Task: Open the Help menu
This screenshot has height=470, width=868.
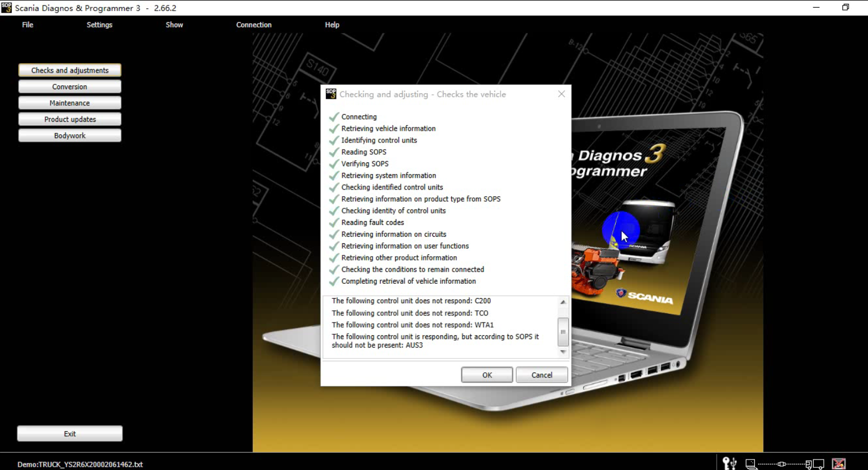Action: tap(332, 25)
